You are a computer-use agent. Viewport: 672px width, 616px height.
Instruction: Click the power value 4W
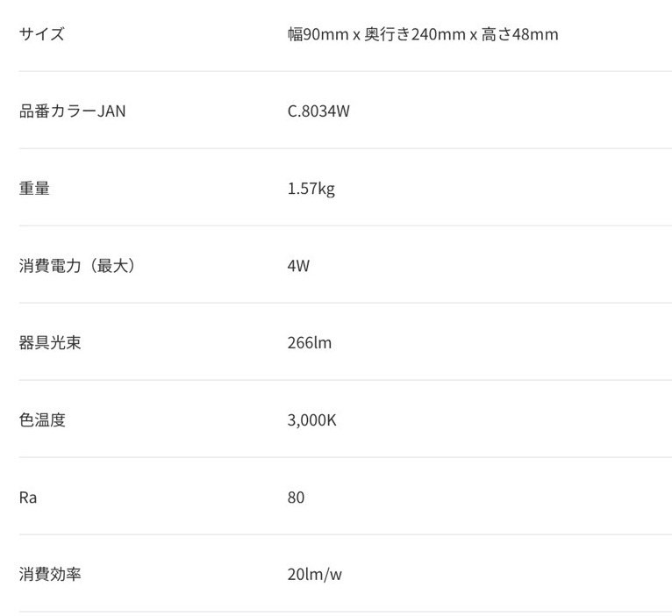(x=298, y=266)
